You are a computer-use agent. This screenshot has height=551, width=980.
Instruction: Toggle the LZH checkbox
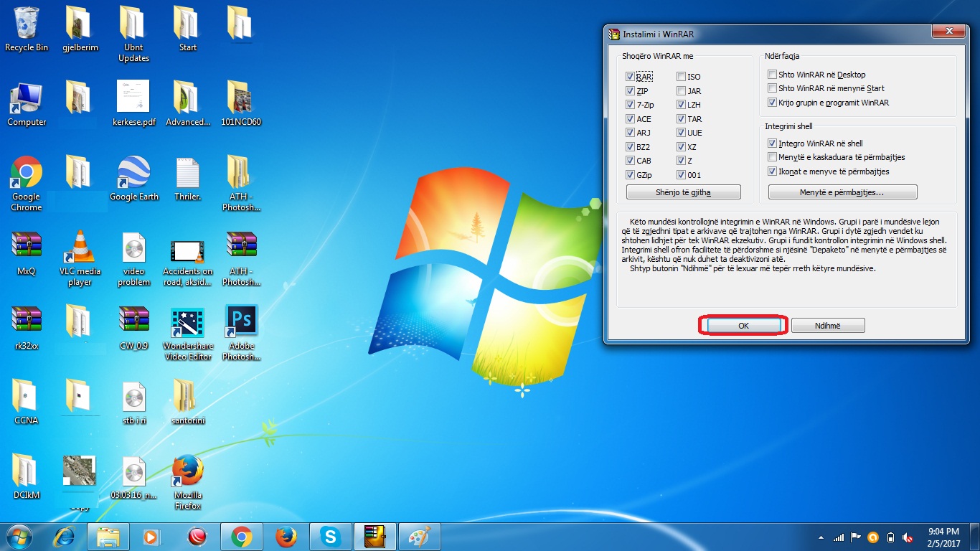click(x=681, y=105)
